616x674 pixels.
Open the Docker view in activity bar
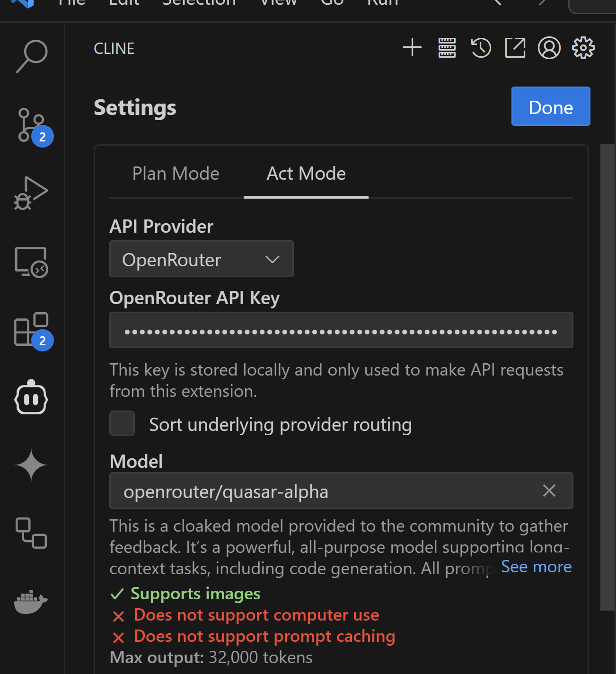31,602
